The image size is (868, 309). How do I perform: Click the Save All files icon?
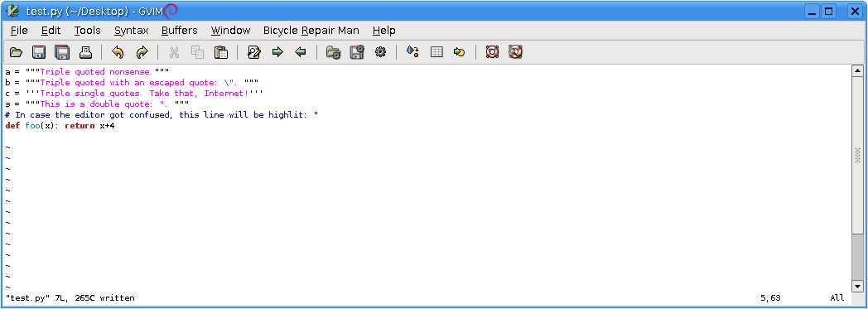tap(62, 52)
